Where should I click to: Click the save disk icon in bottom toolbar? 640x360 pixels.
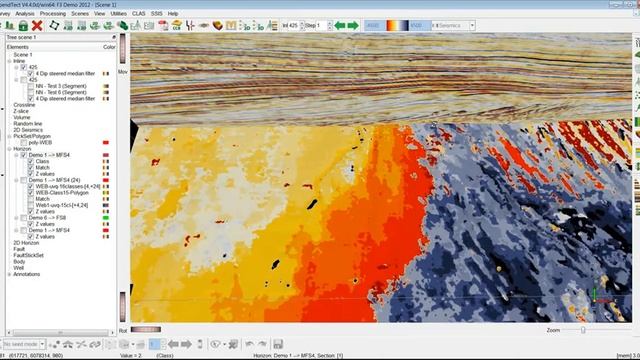coord(278,344)
